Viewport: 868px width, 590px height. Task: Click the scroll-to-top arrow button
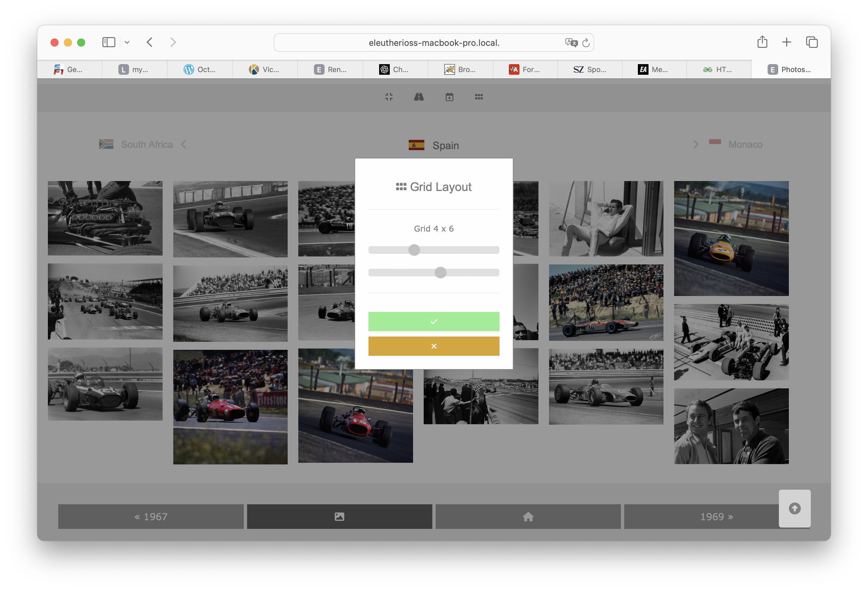[x=795, y=508]
